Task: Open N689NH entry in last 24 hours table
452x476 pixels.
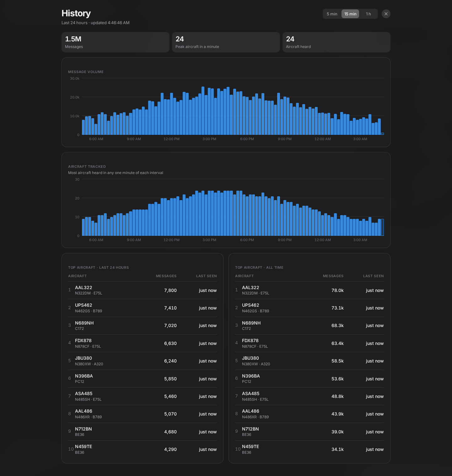Action: point(143,325)
